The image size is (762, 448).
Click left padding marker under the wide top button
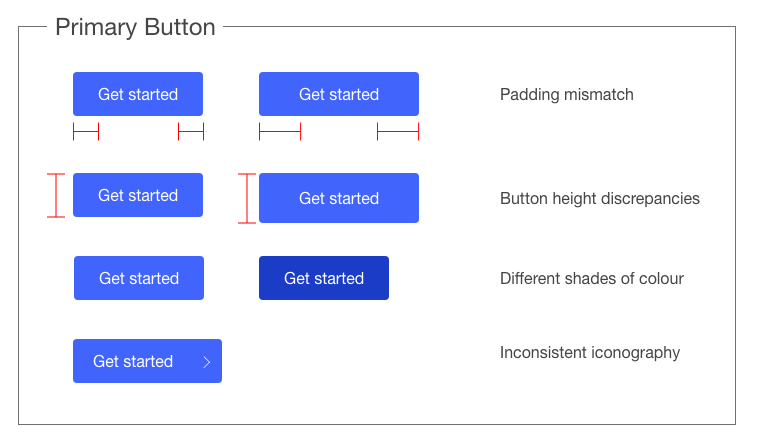pos(280,132)
